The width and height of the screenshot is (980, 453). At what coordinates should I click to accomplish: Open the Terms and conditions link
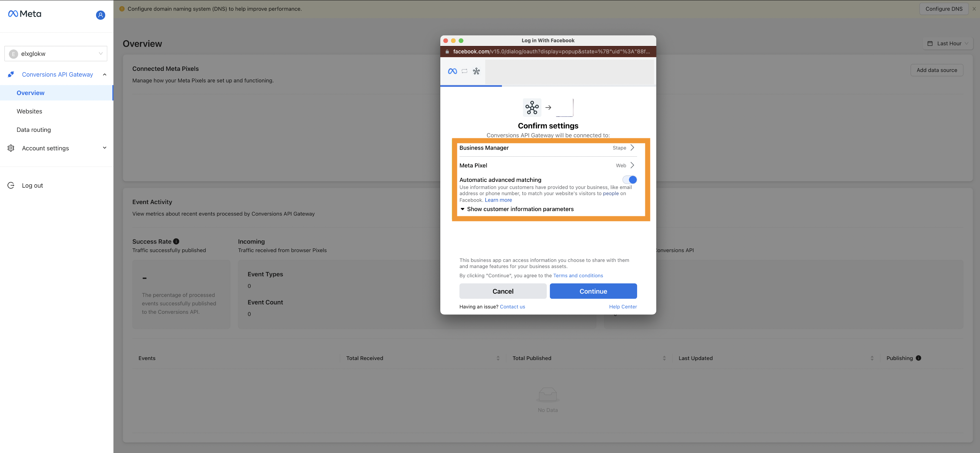[578, 276]
